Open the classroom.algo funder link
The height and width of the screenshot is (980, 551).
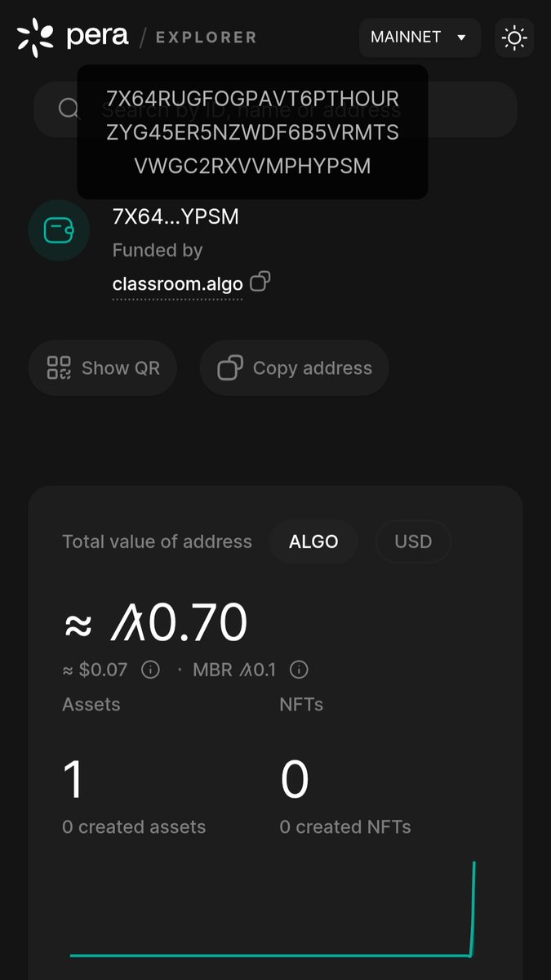click(177, 284)
